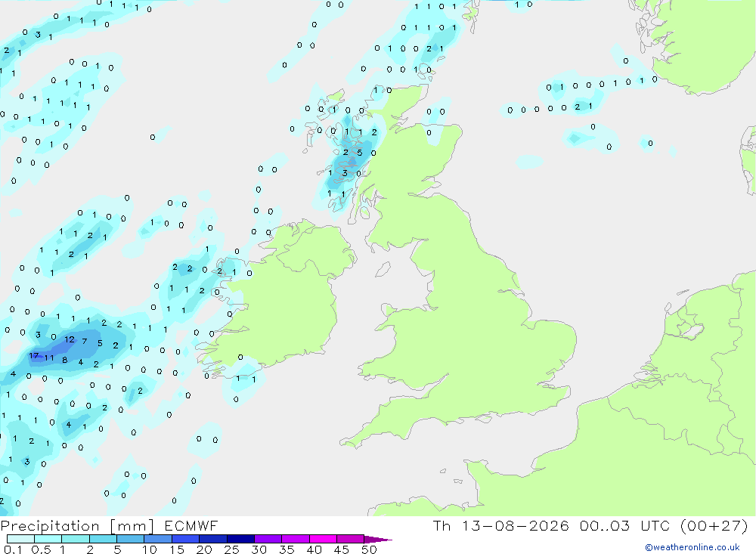Click the 35–40 mm purple legend swatch
Image resolution: width=756 pixels, height=554 pixels.
(x=296, y=539)
